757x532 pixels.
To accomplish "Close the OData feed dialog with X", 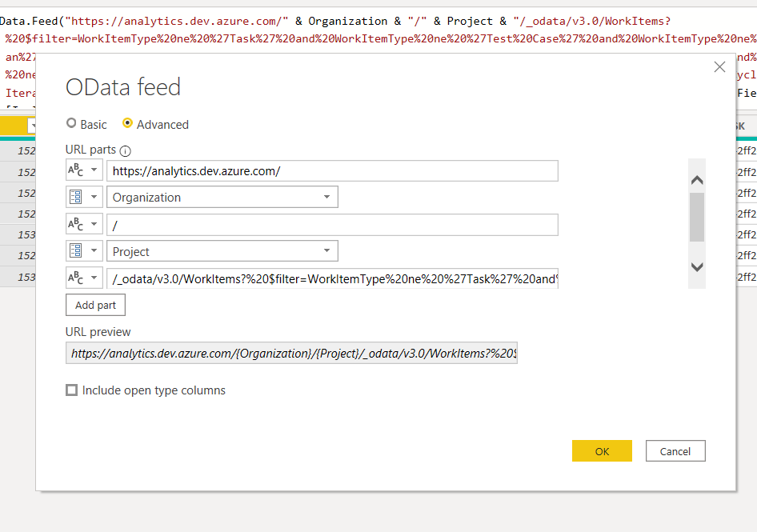I will tap(720, 66).
